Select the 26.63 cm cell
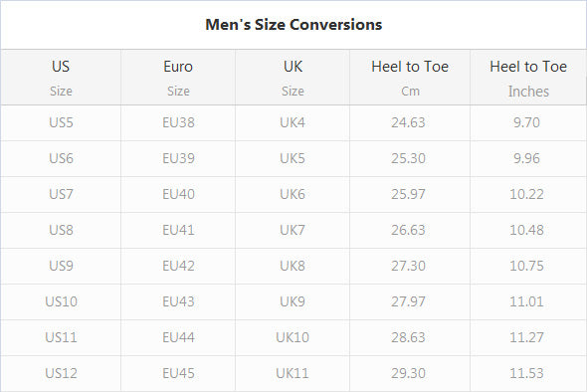 [410, 230]
